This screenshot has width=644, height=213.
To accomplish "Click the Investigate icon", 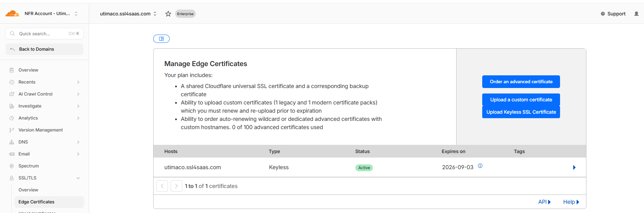I will point(12,106).
